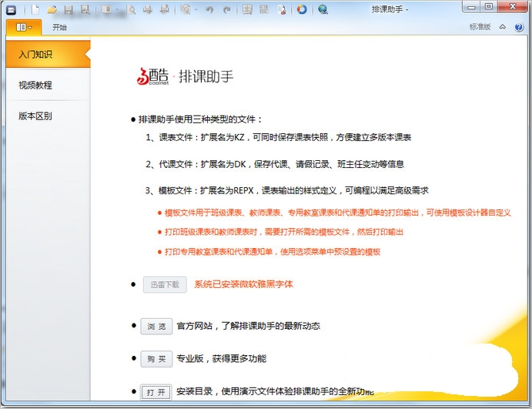Open a file with the folder icon
Screen dimensions: 532x409
coord(52,9)
